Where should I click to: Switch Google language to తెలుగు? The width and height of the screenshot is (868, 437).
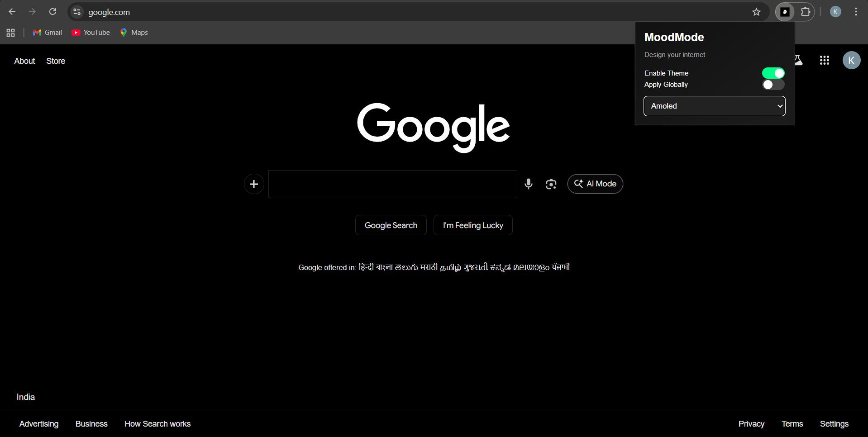pyautogui.click(x=406, y=267)
